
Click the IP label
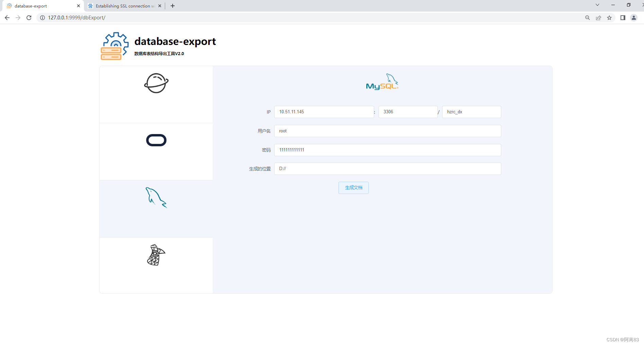click(268, 112)
